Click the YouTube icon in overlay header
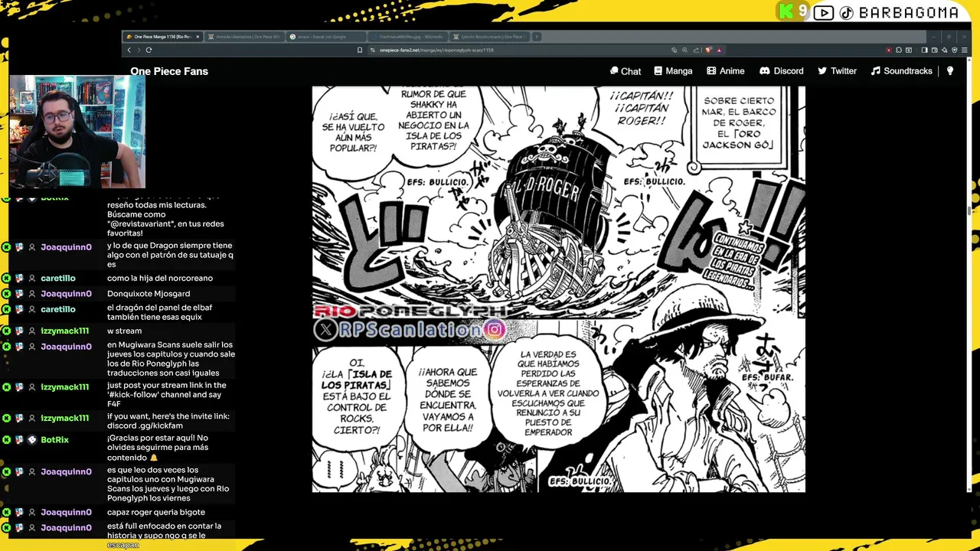This screenshot has width=980, height=551. tap(824, 12)
